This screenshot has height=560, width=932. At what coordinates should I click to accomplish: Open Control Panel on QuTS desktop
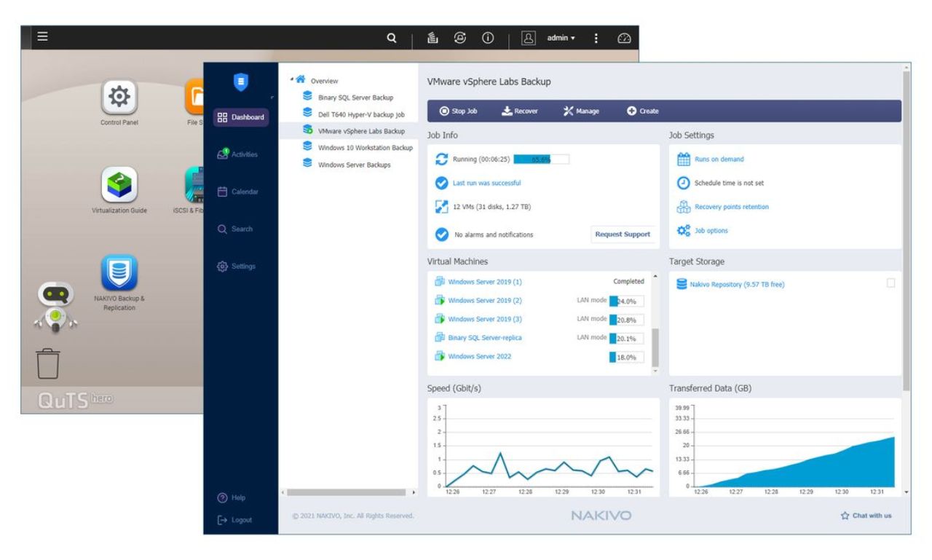click(119, 103)
